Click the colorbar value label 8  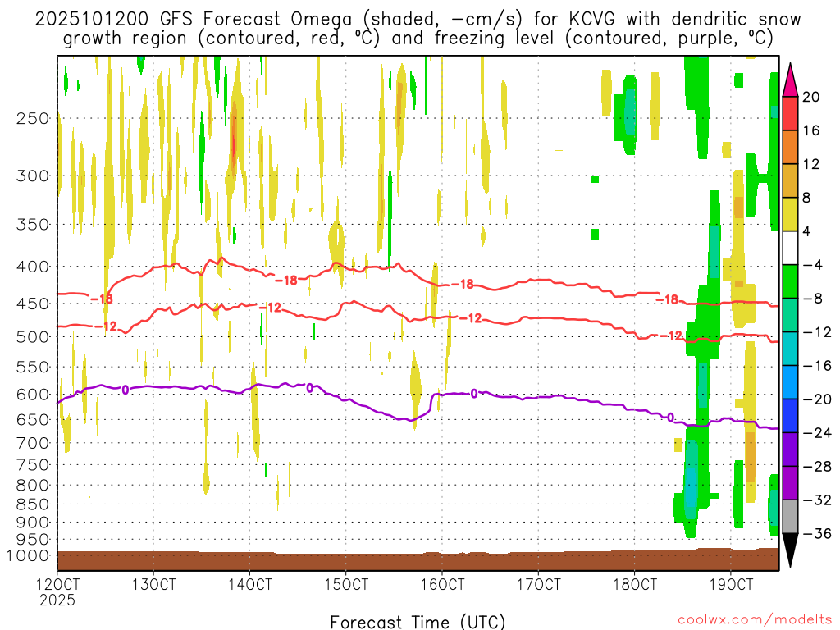(x=806, y=198)
